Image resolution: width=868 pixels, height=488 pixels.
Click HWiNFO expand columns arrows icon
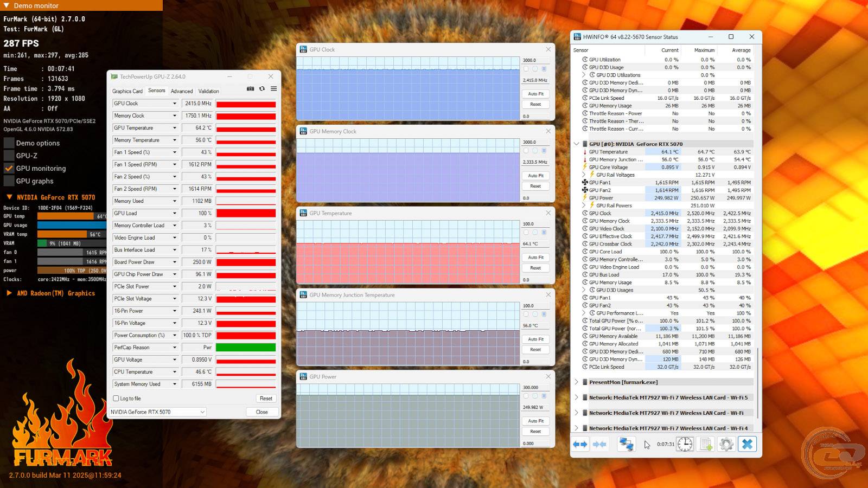[x=580, y=444]
